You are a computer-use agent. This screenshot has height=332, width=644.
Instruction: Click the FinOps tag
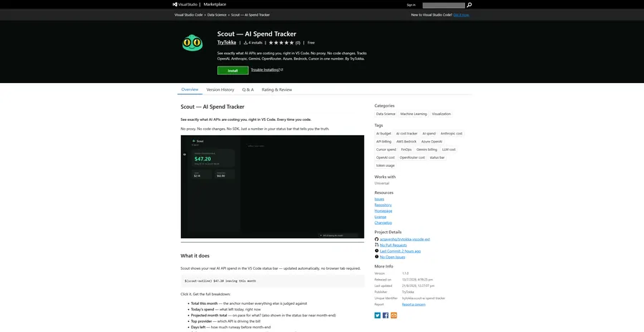406,150
